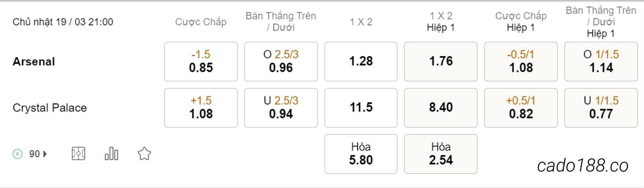This screenshot has height=188, width=644.
Task: Bet on Arsenal win at 1.28
Action: coord(361,61)
